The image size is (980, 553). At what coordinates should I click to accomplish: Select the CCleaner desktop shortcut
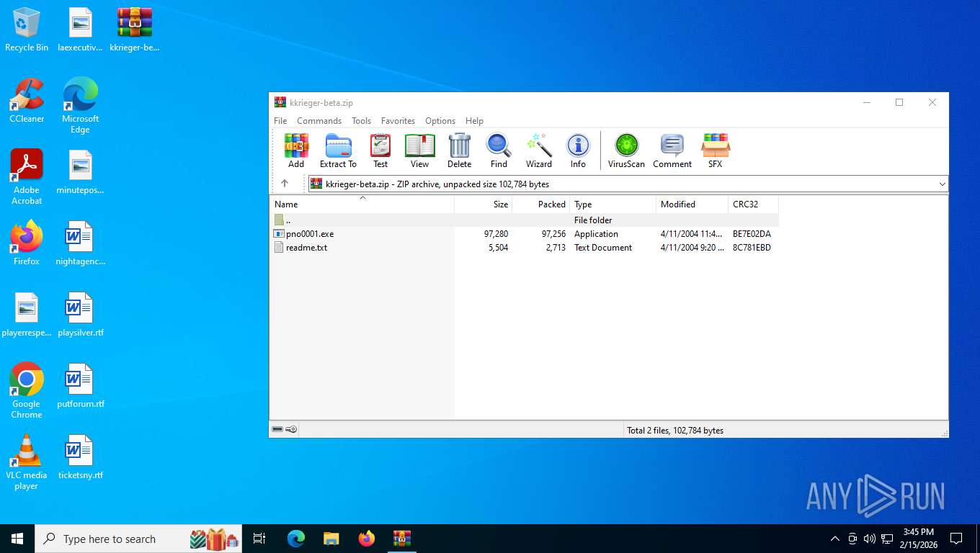coord(27,101)
